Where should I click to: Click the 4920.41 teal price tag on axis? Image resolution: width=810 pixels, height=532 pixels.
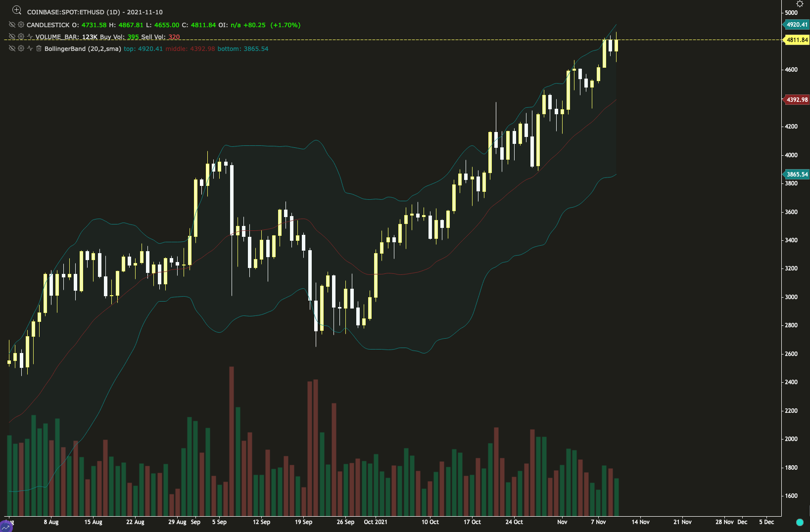tap(797, 25)
